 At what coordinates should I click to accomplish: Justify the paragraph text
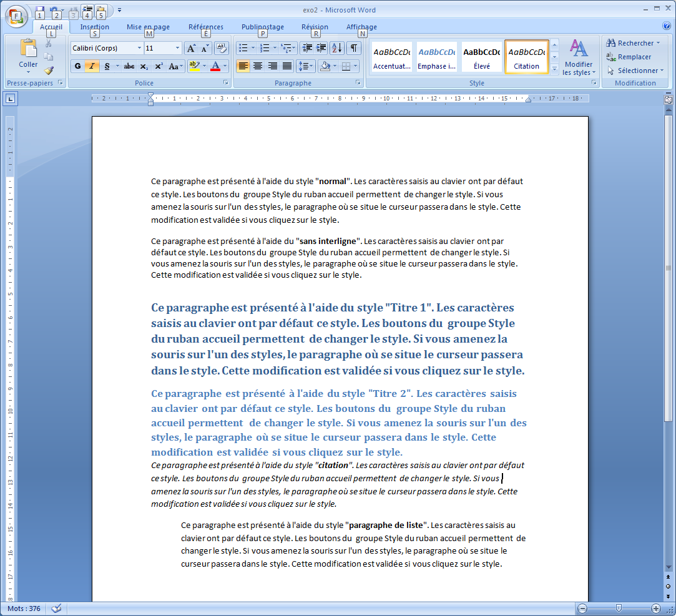[287, 66]
